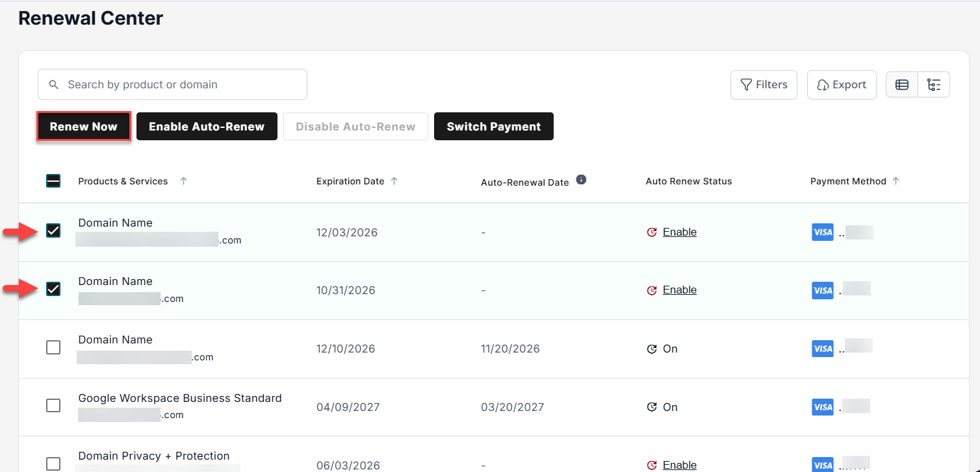This screenshot has height=472, width=980.
Task: Click Renew Now button
Action: [x=84, y=127]
